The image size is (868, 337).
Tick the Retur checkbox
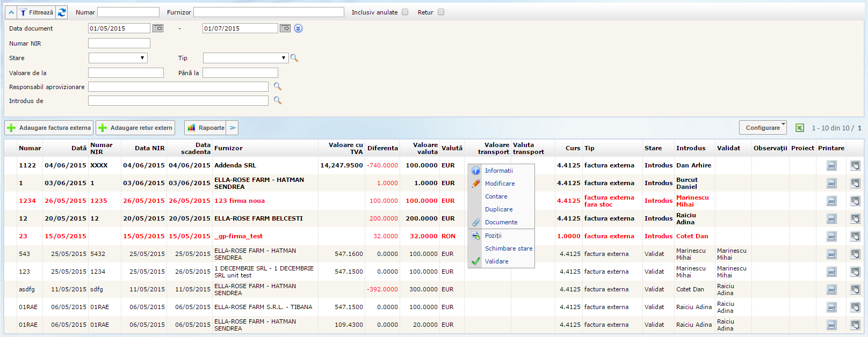click(441, 12)
